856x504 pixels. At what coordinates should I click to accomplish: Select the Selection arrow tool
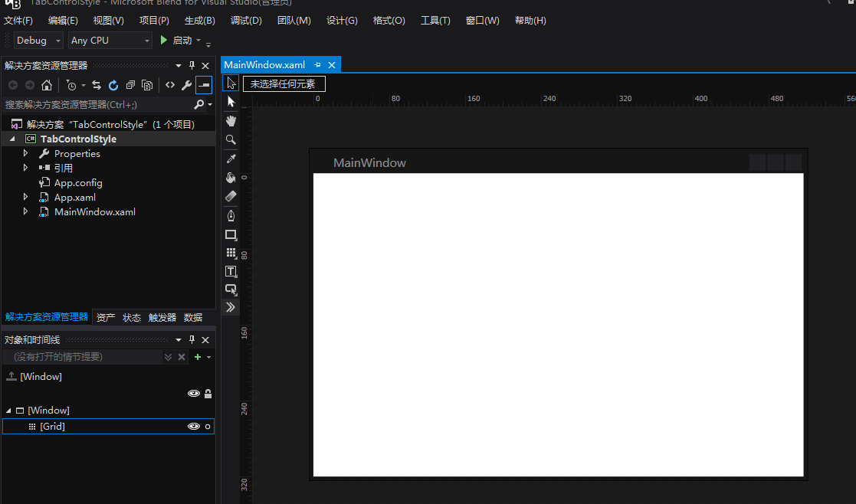point(231,83)
